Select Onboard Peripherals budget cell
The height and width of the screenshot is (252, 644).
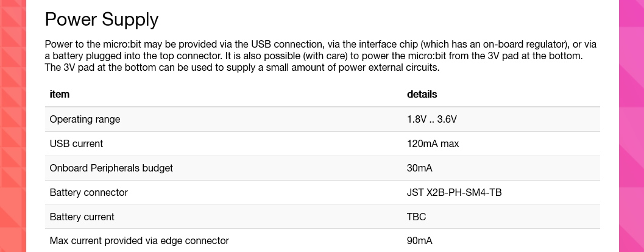[x=111, y=168]
